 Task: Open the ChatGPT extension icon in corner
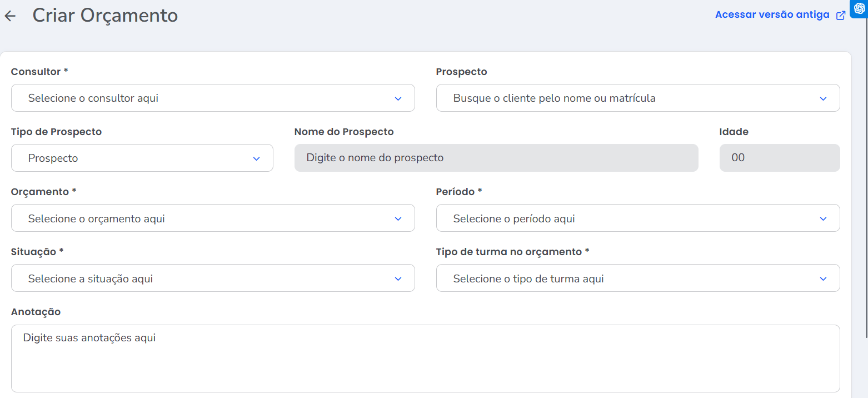pyautogui.click(x=859, y=8)
